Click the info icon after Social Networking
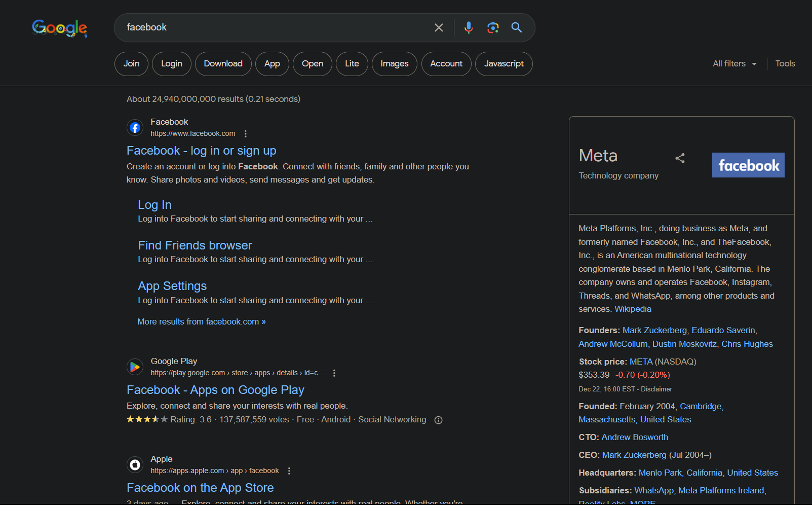 [439, 420]
